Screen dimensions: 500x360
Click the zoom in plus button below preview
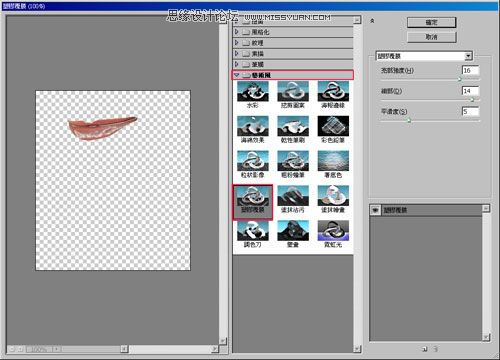pyautogui.click(x=20, y=349)
